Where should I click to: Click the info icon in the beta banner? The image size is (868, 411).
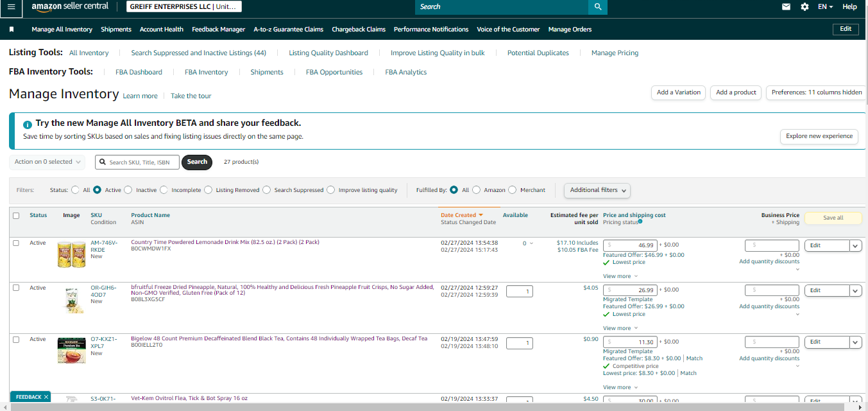pyautogui.click(x=28, y=125)
